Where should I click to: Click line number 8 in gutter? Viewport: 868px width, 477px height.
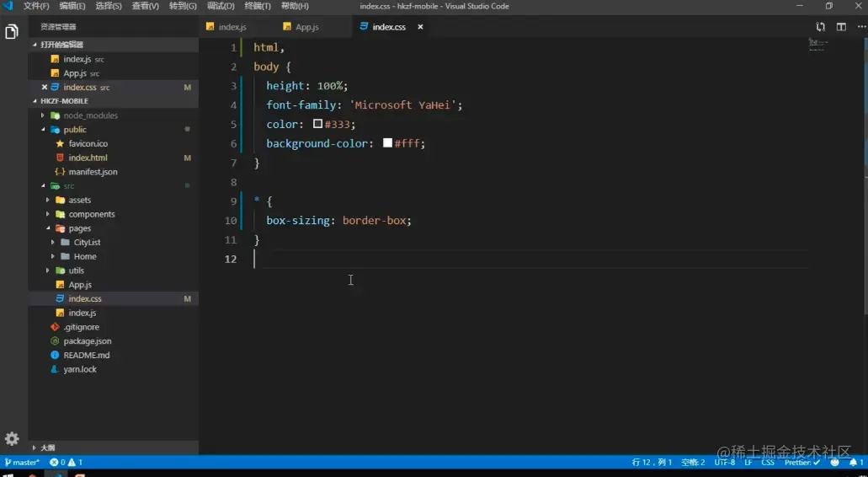pyautogui.click(x=233, y=182)
